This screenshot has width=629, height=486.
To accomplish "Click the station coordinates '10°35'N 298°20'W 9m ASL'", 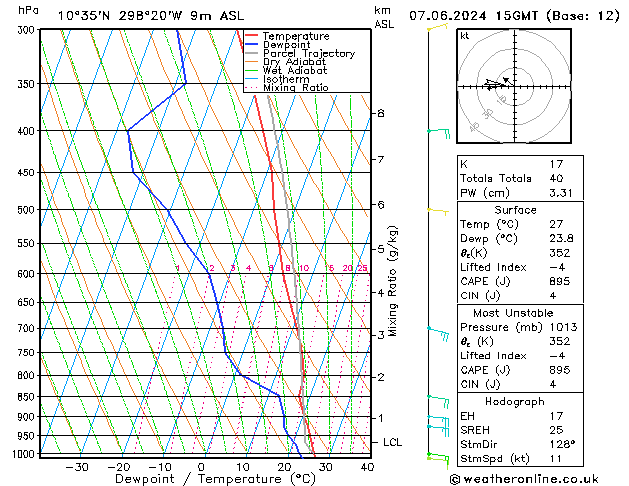I will point(151,16).
